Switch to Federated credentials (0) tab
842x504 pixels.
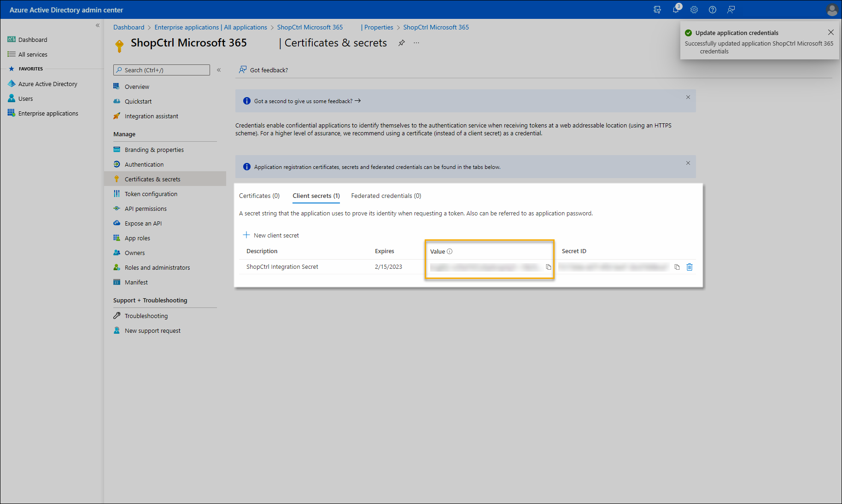point(386,196)
